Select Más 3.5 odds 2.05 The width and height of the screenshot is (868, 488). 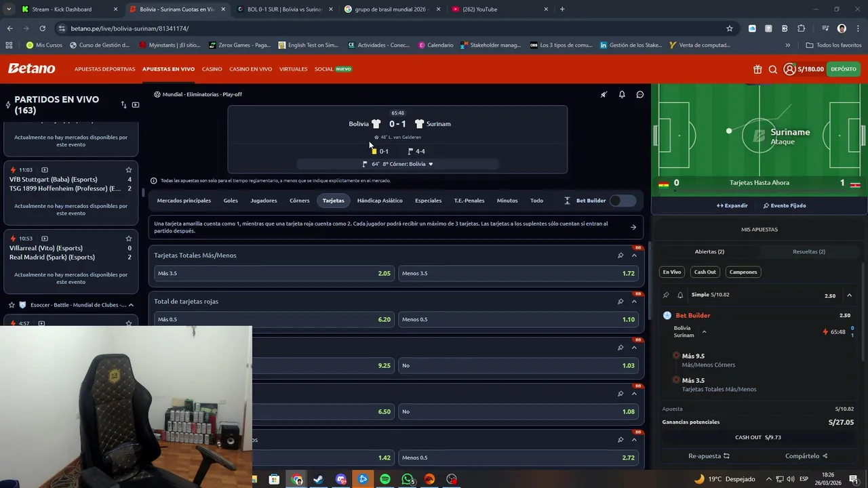274,273
